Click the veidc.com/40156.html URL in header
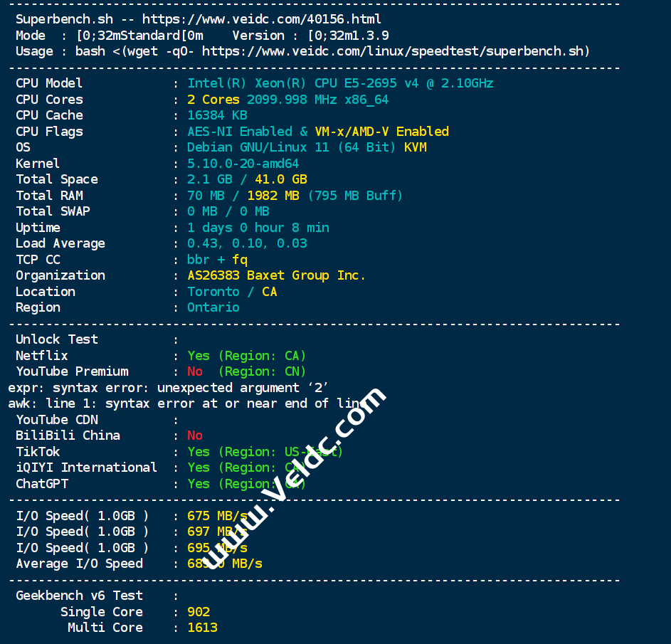Viewport: 671px width, 644px height. (x=261, y=20)
